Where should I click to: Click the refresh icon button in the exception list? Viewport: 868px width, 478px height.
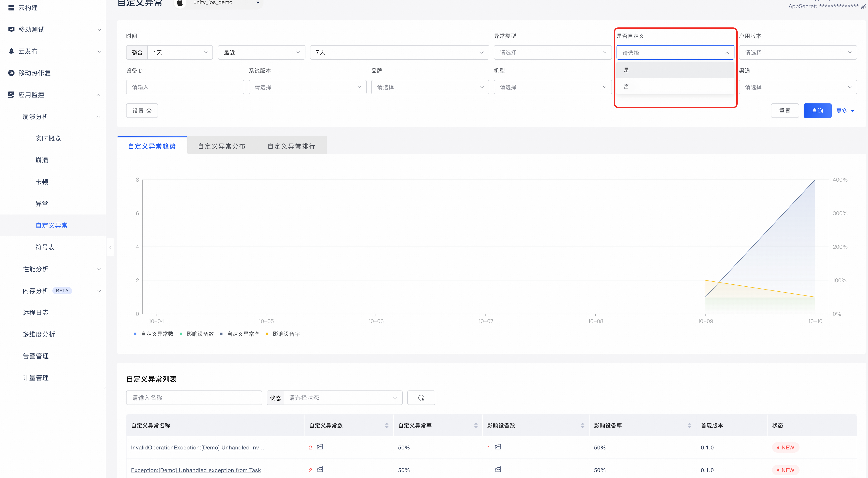(421, 398)
